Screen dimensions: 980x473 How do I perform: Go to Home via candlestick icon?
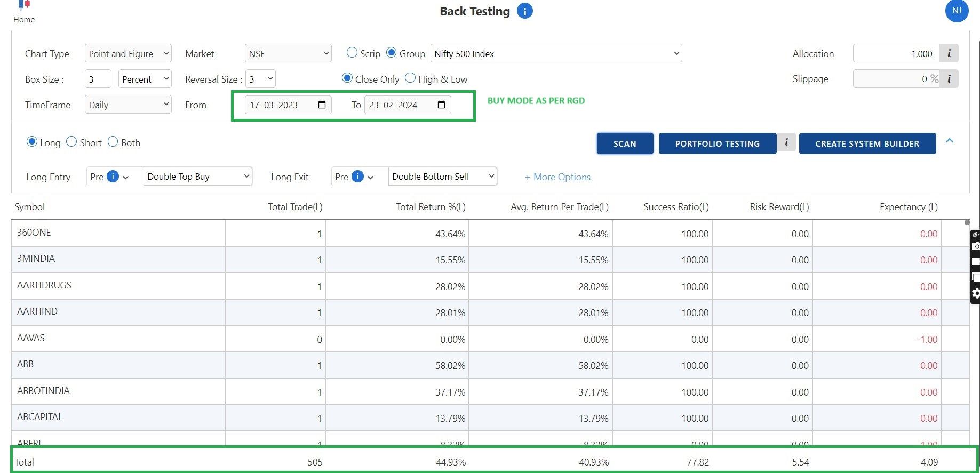24,5
